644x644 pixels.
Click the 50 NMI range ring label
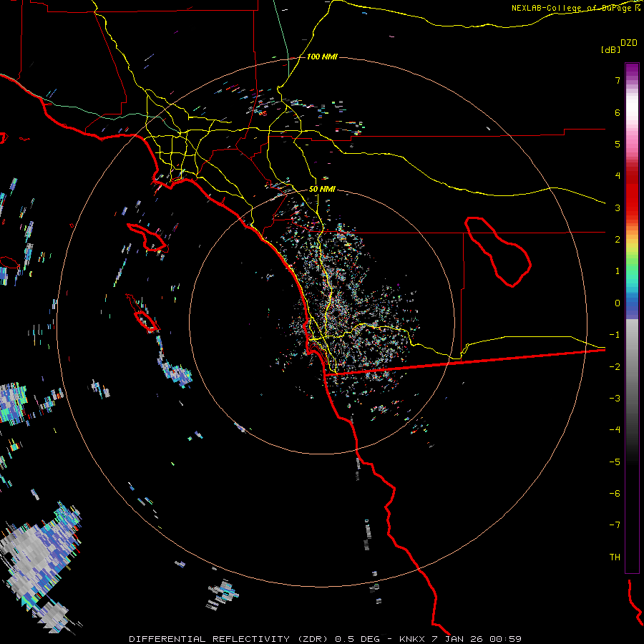click(322, 190)
